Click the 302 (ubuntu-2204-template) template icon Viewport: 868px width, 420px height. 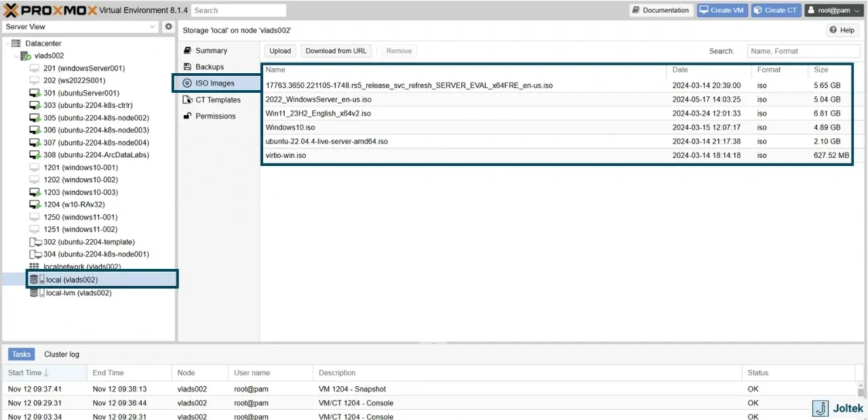pos(35,242)
